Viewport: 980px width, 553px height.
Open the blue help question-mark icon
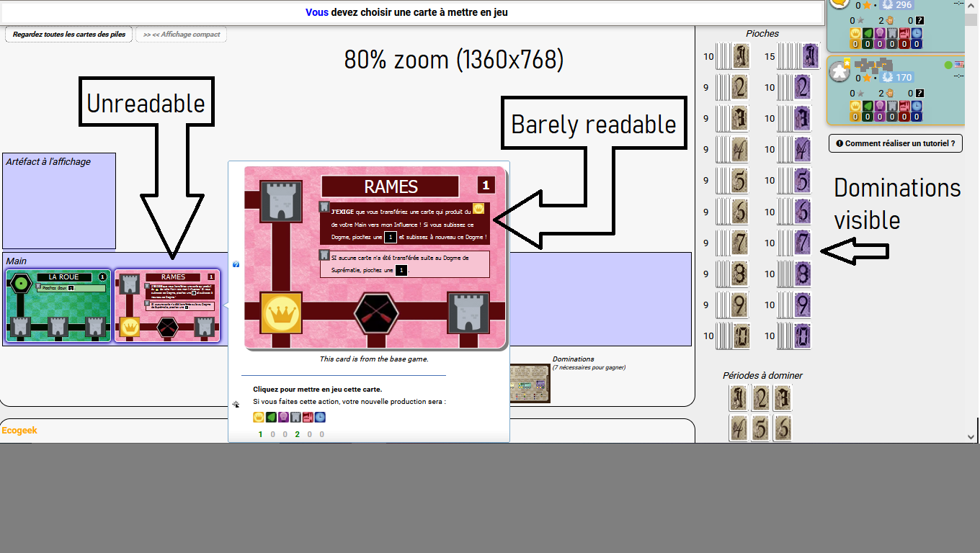click(236, 265)
